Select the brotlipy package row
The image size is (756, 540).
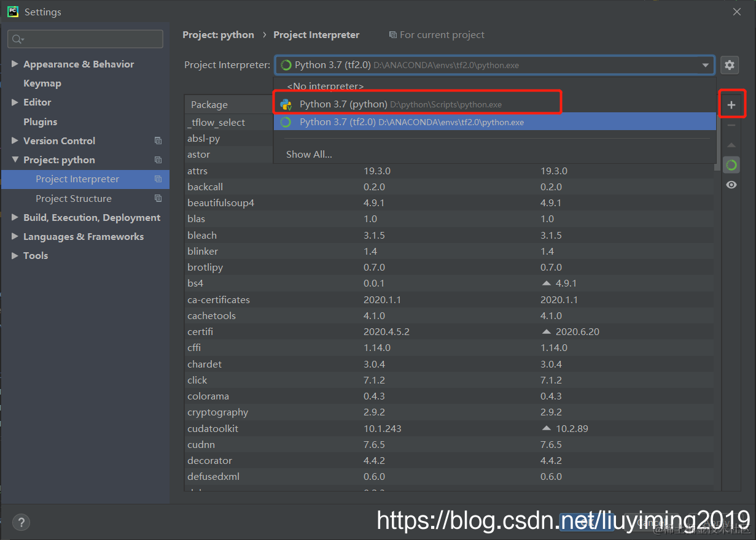(x=450, y=267)
